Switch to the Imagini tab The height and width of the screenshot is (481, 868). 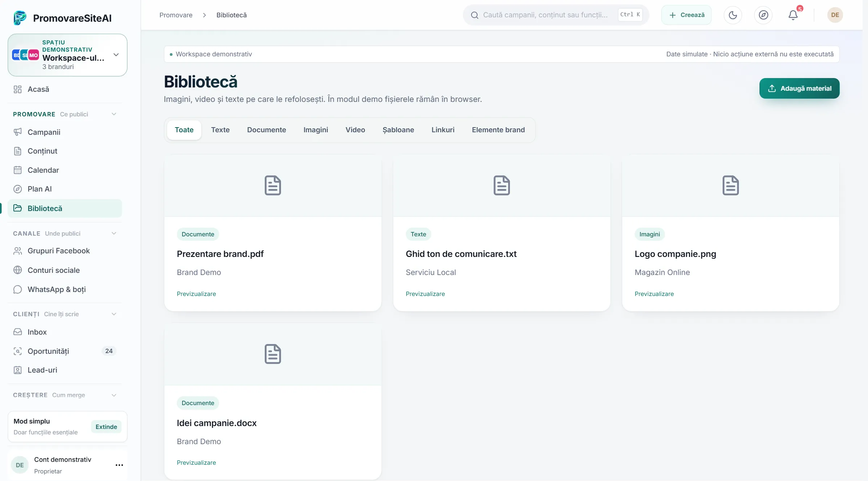(316, 130)
